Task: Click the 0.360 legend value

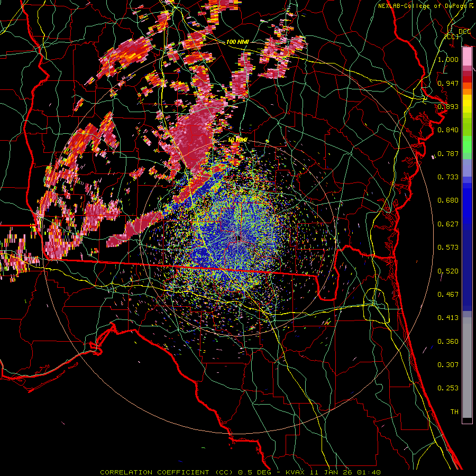Action: tap(448, 342)
